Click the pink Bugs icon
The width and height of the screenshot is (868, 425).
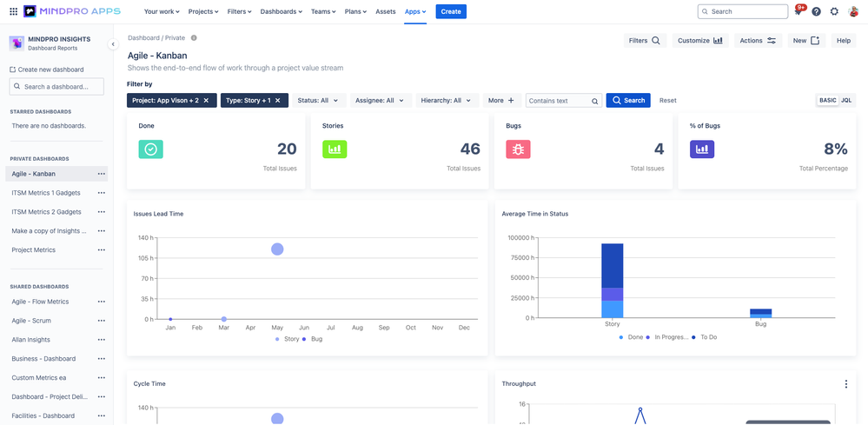click(518, 149)
